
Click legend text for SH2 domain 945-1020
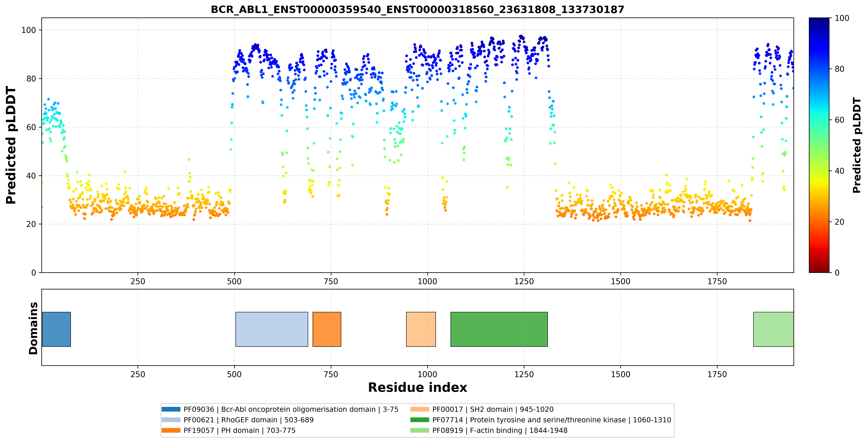pyautogui.click(x=493, y=409)
